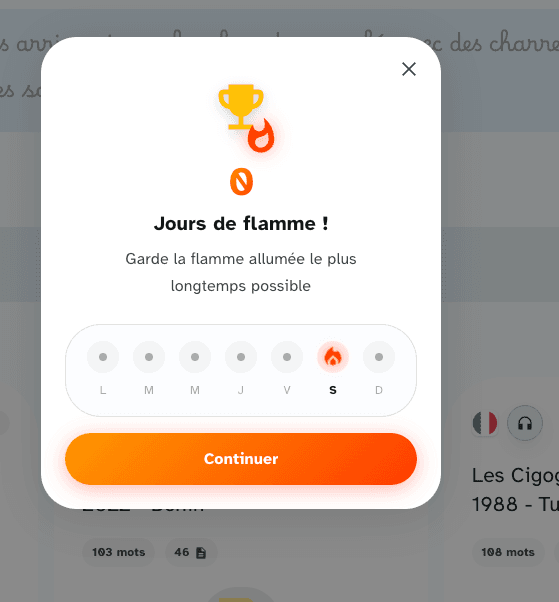
Task: Select the V (vendredi) day dot
Action: (x=287, y=357)
